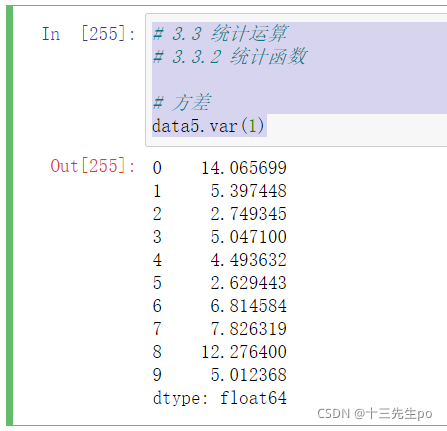Click output value 12.276400
Viewport: 447px width, 431px height.
(244, 352)
